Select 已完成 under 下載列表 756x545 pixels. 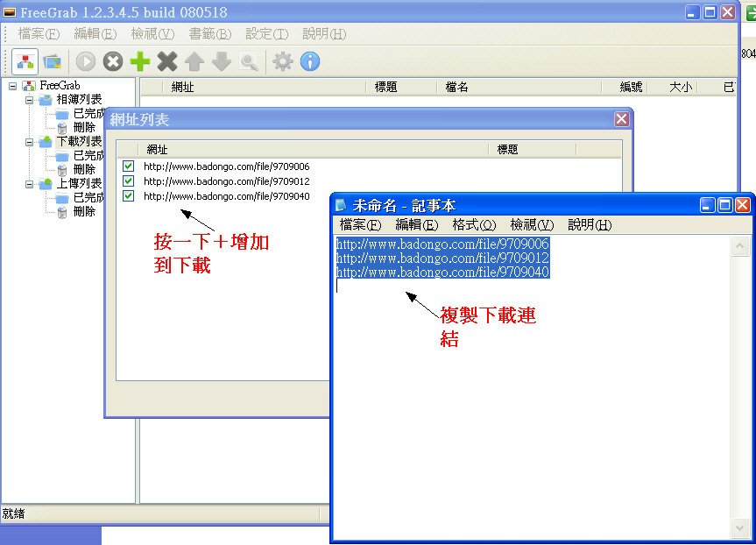coord(88,156)
